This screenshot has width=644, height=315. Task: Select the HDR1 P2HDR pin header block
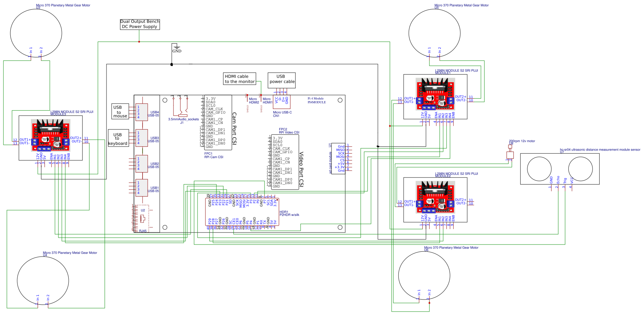(x=241, y=211)
